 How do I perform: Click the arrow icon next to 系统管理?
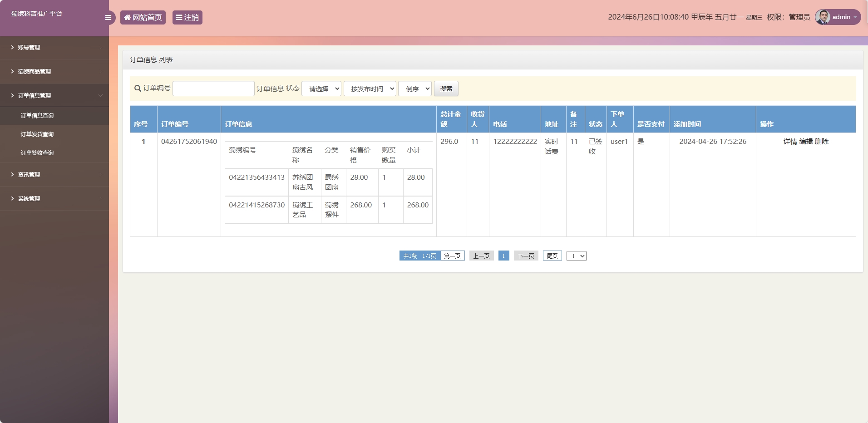point(11,198)
